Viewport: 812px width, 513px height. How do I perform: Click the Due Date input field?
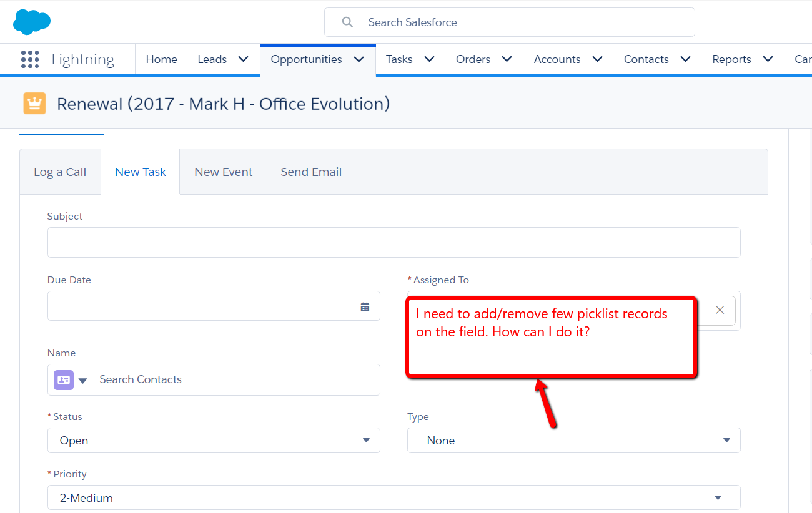tap(214, 306)
